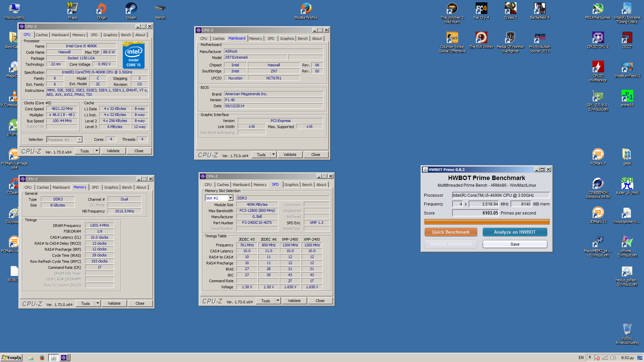Screen dimensions: 644x362
Task: Switch to Caches tab in CPU window
Action: tap(42, 35)
